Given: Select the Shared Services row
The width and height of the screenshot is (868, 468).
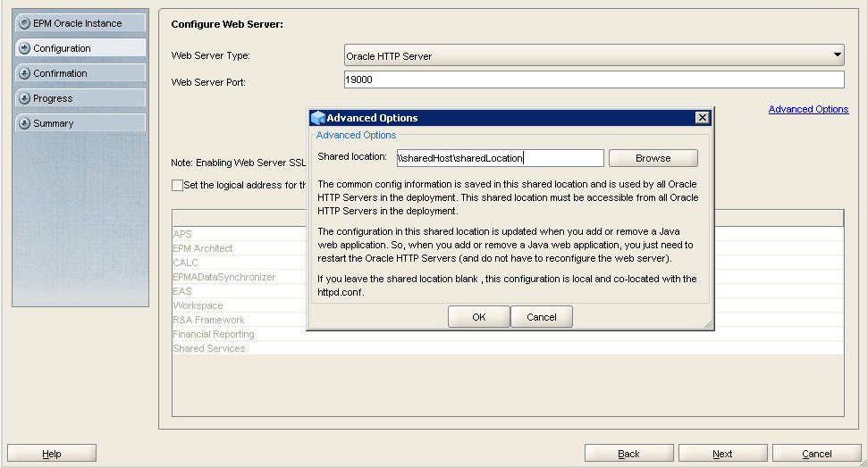Looking at the screenshot, I should point(508,348).
